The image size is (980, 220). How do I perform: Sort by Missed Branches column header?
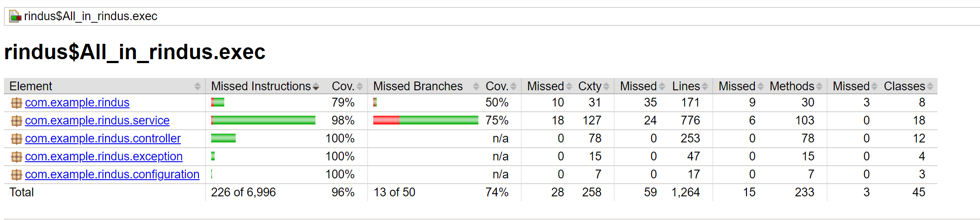[x=418, y=86]
